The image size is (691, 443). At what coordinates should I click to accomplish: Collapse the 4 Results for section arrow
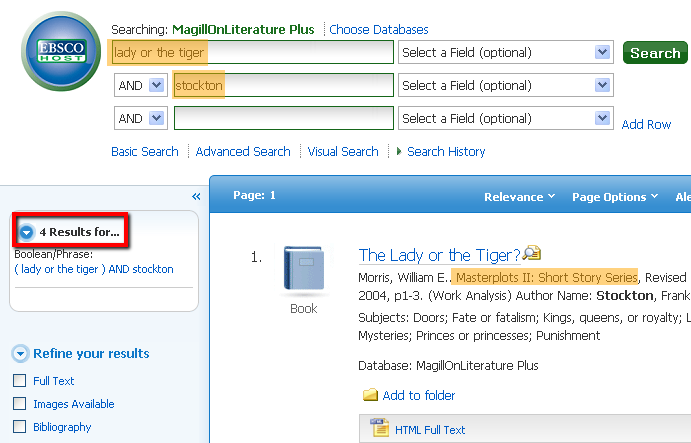tap(26, 232)
